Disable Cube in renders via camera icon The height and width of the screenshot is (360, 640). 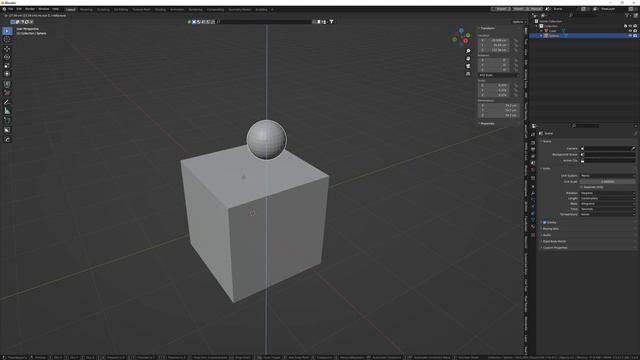(x=635, y=31)
